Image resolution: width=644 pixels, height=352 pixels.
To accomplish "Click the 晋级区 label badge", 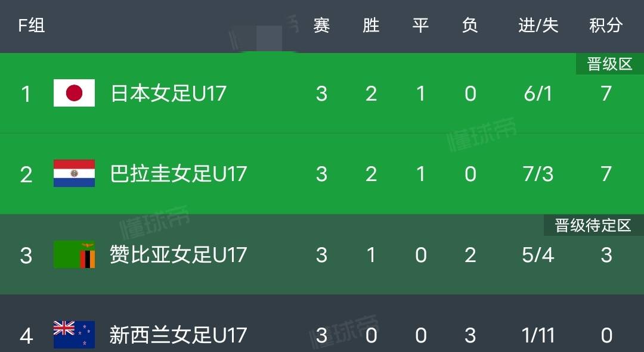I will click(609, 64).
